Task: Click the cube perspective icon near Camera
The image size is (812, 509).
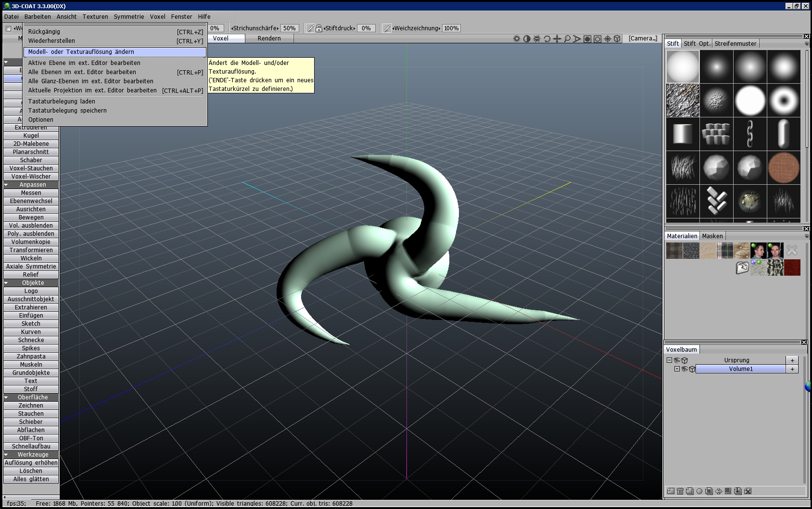Action: 617,38
